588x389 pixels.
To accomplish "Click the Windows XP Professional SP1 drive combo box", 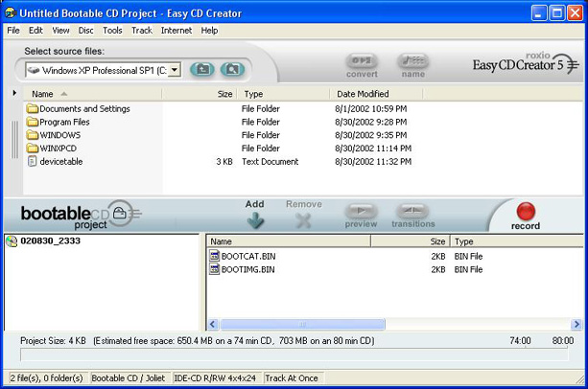I will tap(104, 70).
